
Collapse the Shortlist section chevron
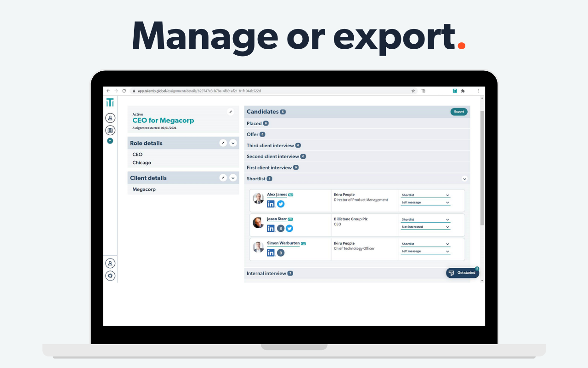click(x=464, y=179)
